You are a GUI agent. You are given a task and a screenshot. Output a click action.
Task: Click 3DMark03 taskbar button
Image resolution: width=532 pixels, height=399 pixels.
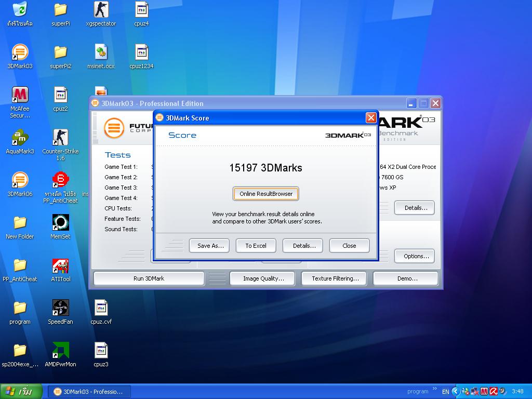(88, 392)
